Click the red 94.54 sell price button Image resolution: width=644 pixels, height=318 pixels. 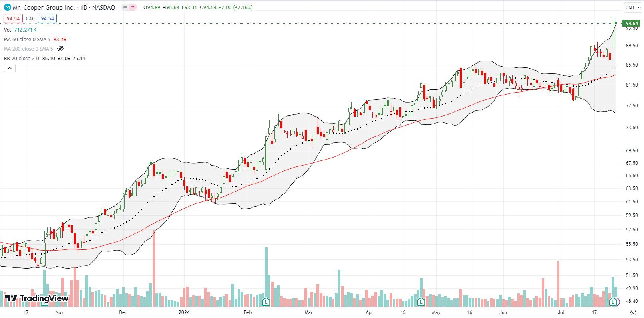pyautogui.click(x=13, y=18)
